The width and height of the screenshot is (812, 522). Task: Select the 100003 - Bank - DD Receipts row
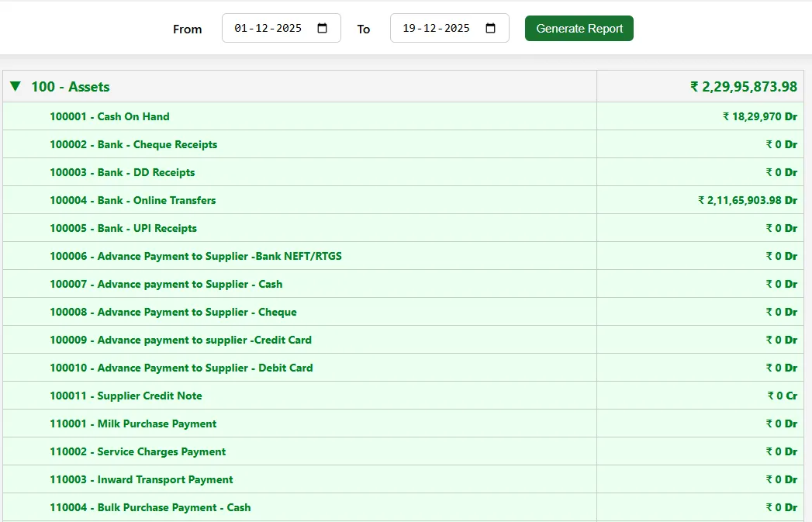(x=403, y=172)
